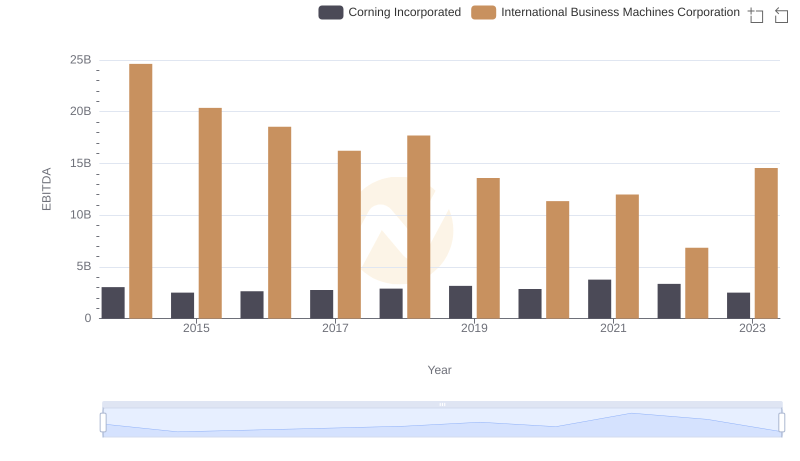Click the Corning bar for 2015

tap(182, 305)
